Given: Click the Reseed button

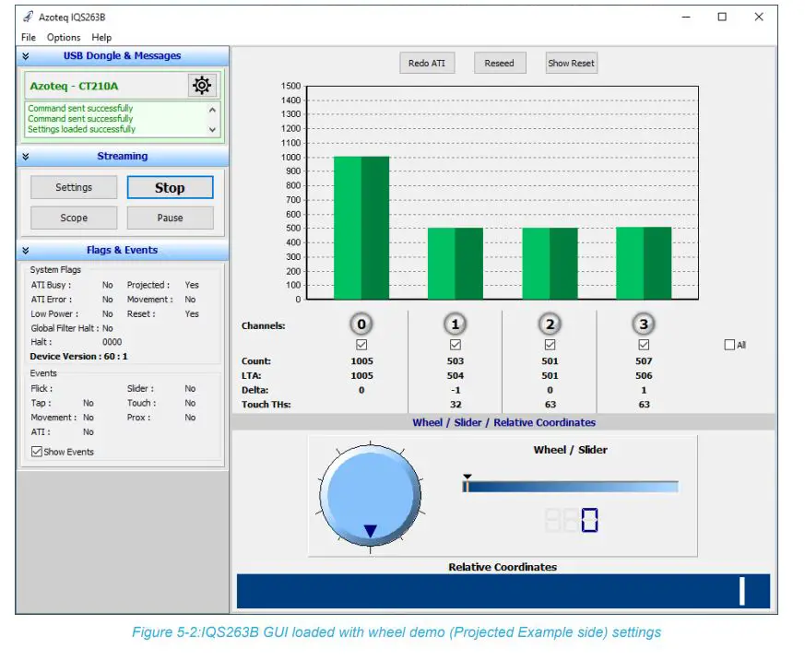Looking at the screenshot, I should [x=500, y=63].
